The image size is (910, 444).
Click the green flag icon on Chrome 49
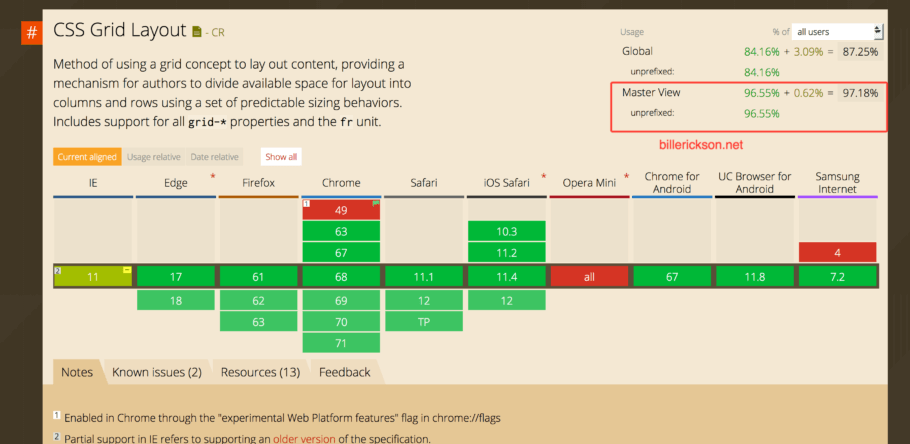[375, 203]
